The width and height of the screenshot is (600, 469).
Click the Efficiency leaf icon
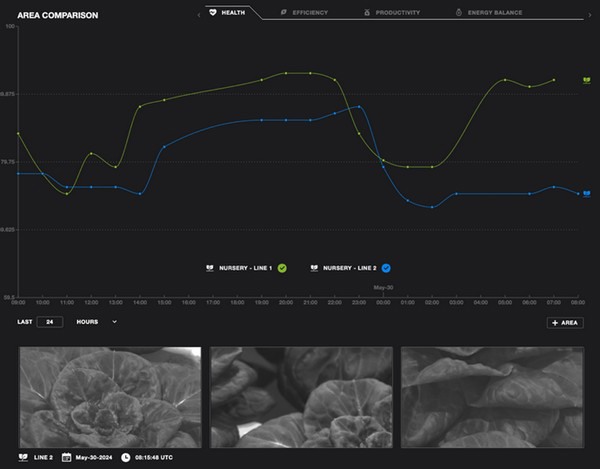[284, 13]
